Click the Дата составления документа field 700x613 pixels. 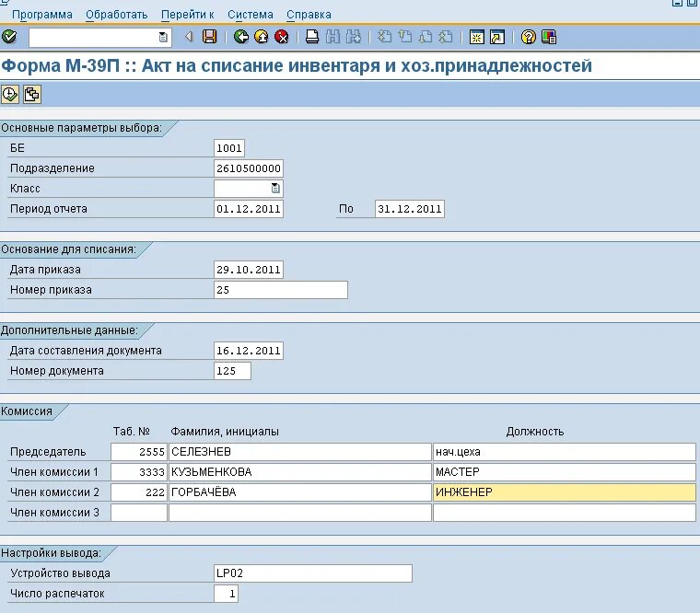[248, 351]
